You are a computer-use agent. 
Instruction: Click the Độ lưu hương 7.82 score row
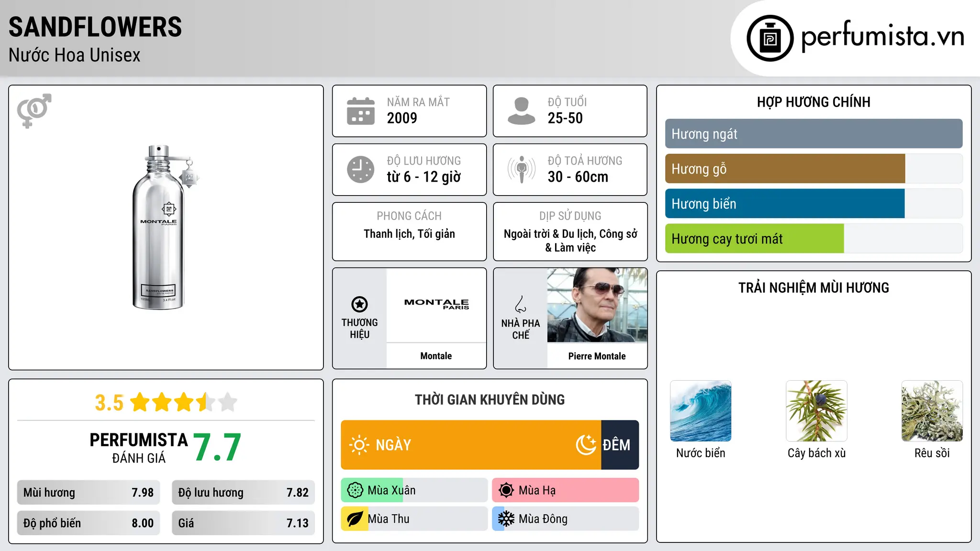tap(244, 493)
